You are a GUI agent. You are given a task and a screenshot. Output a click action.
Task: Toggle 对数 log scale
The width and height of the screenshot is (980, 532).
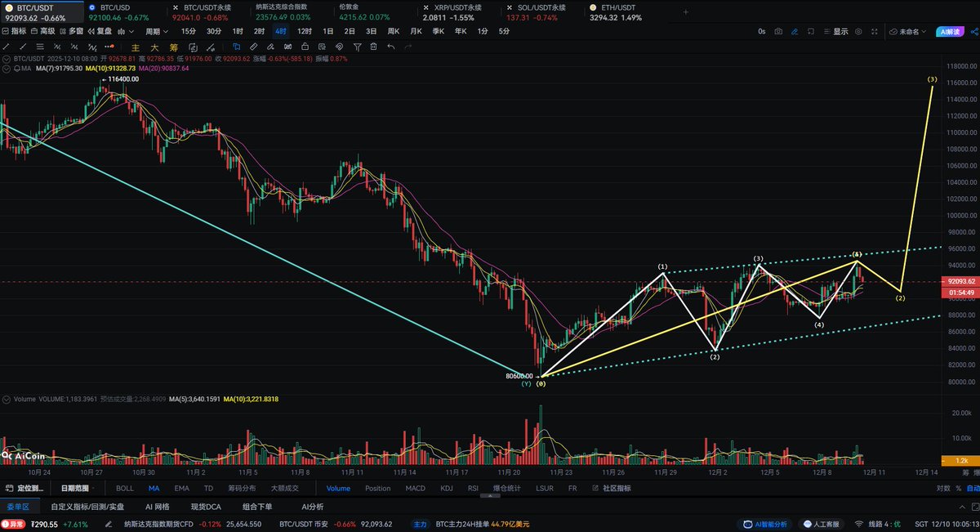942,488
